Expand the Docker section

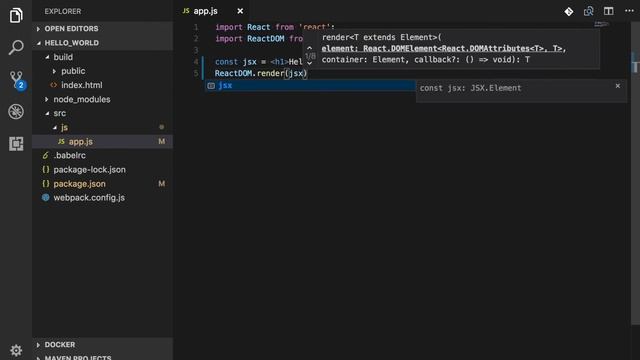tap(102, 344)
